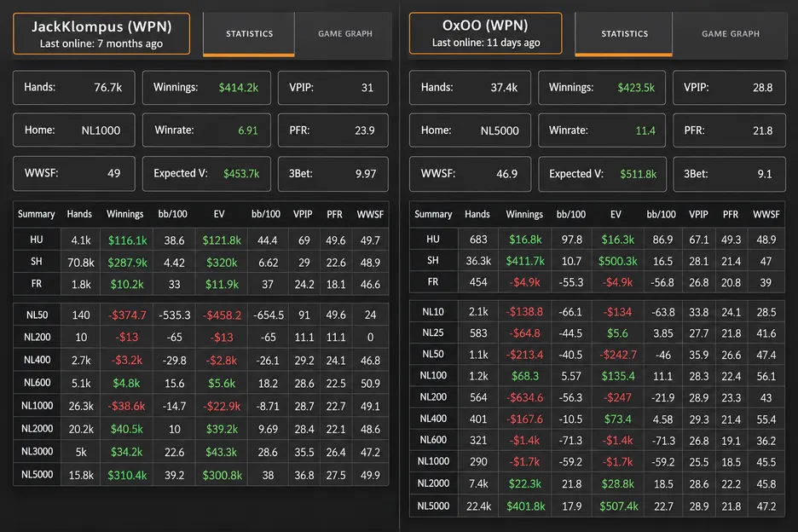
Task: Click OxOO VPIP 28.8 stat box
Action: [729, 88]
